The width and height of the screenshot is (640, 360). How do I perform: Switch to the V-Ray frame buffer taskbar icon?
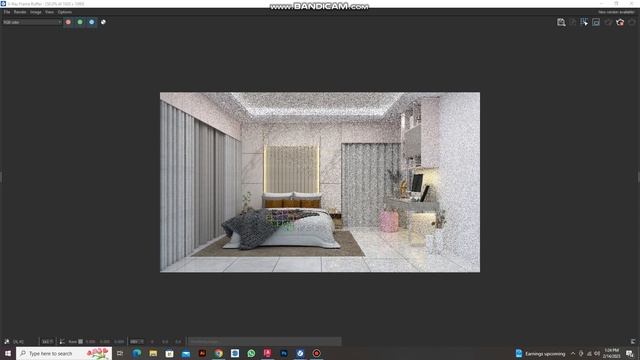(x=300, y=353)
